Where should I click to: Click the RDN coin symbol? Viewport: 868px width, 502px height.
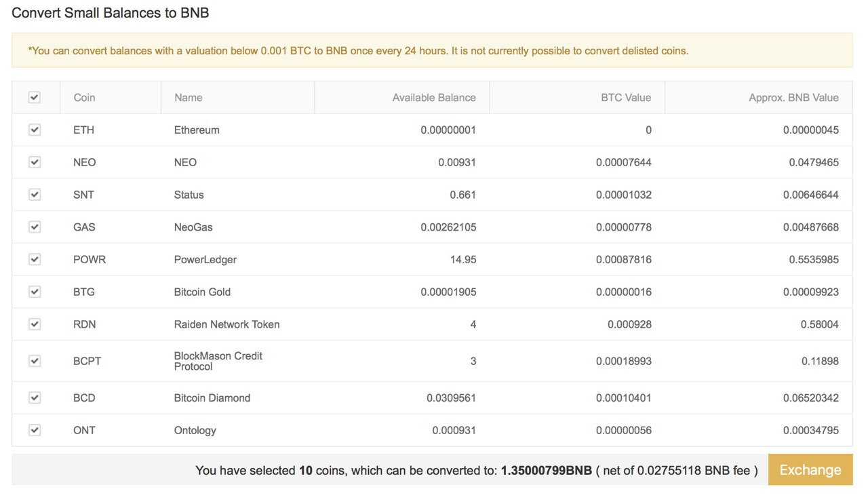coord(84,324)
